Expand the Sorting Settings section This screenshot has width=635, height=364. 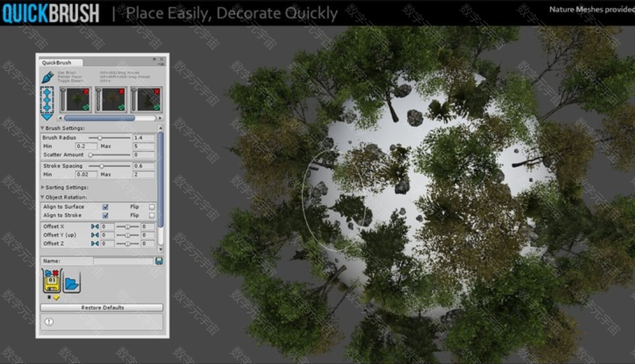[43, 187]
